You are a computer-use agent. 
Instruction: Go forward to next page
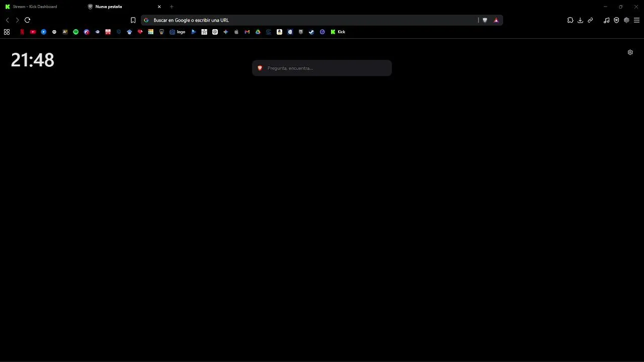pyautogui.click(x=17, y=20)
